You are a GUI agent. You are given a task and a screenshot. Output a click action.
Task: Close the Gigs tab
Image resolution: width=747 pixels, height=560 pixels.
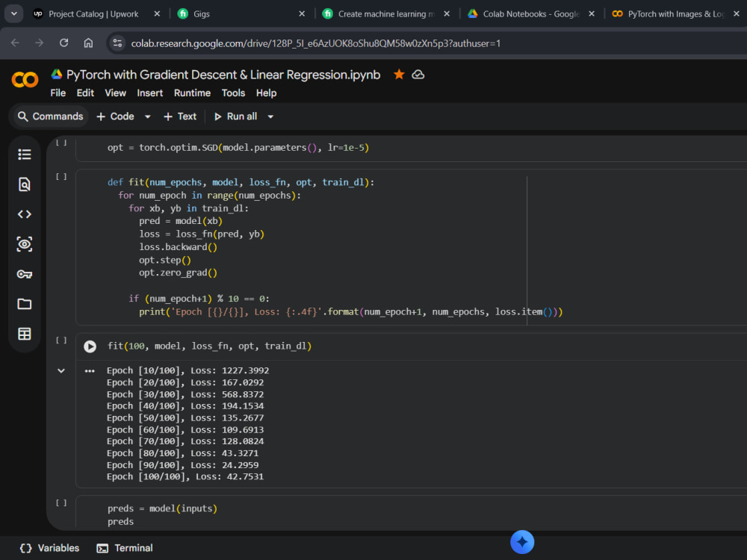[302, 13]
